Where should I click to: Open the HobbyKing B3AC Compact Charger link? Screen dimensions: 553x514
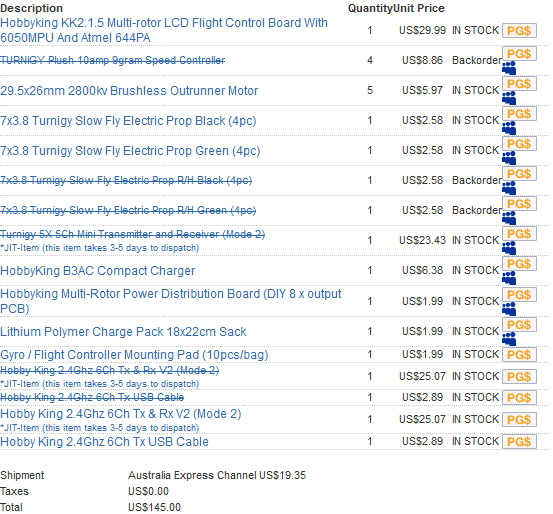97,271
